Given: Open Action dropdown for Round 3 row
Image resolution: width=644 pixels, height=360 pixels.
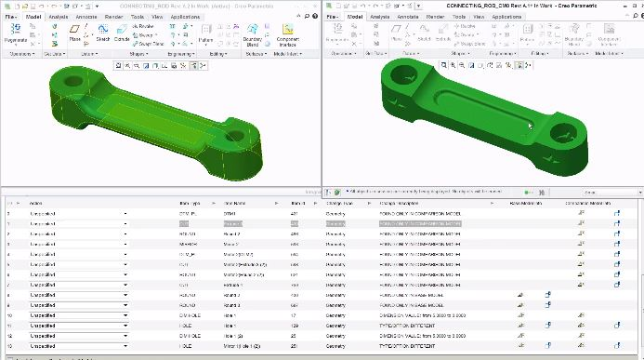Looking at the screenshot, I should coord(125,305).
